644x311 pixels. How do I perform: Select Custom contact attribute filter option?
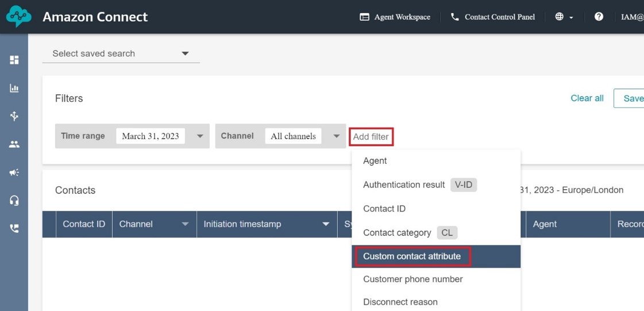[x=436, y=256]
